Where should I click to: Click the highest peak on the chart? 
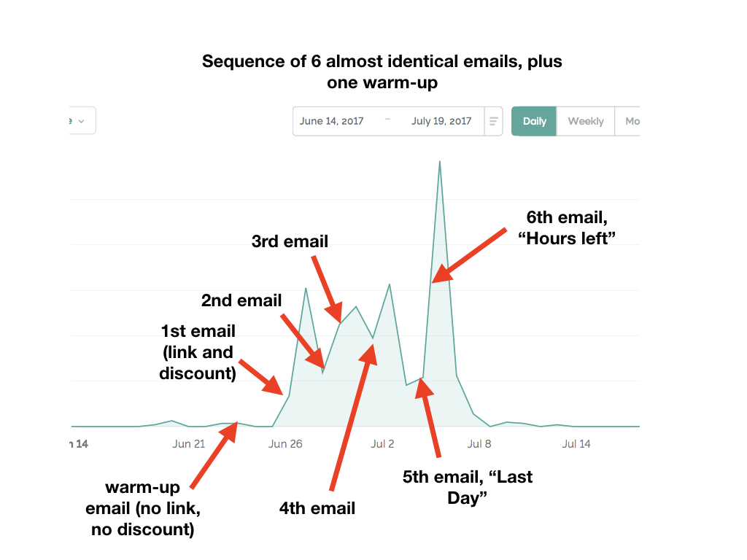[x=440, y=162]
